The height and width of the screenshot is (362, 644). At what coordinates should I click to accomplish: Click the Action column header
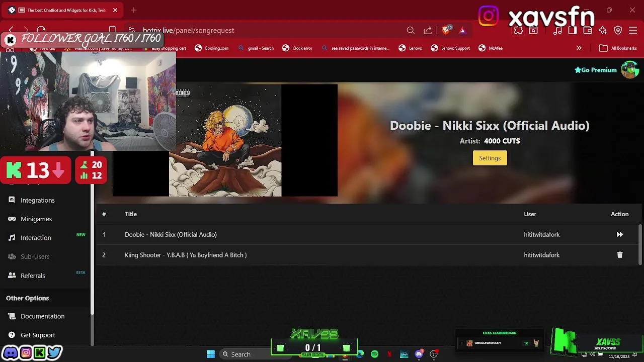(620, 214)
